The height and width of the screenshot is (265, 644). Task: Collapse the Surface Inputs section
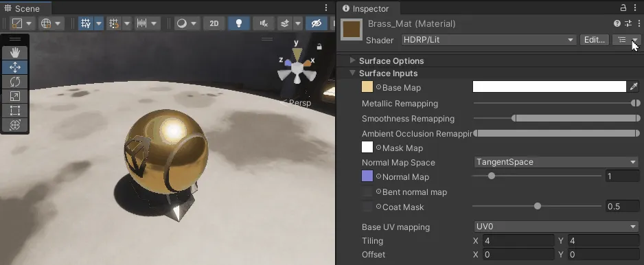352,73
